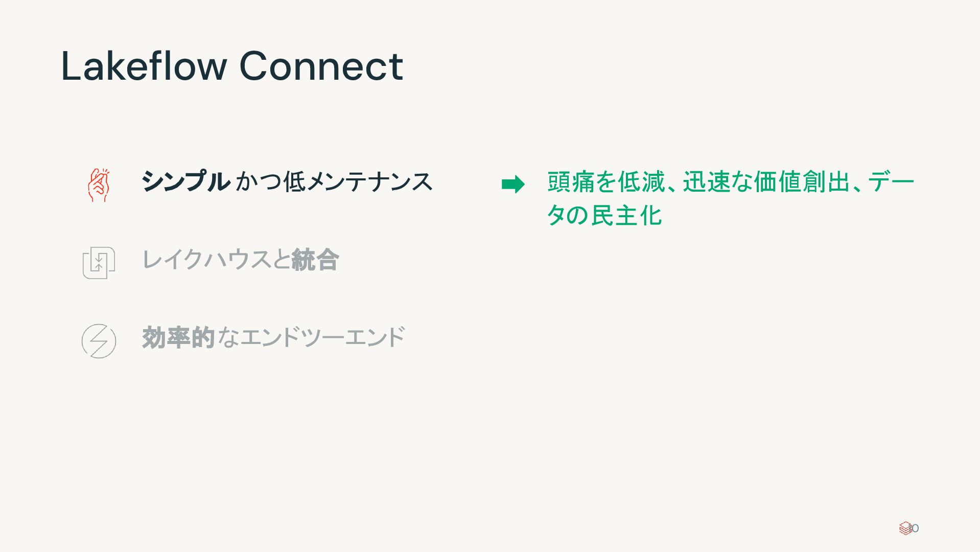980x552 pixels.
Task: Click the green タの民主化 line
Action: pos(604,215)
